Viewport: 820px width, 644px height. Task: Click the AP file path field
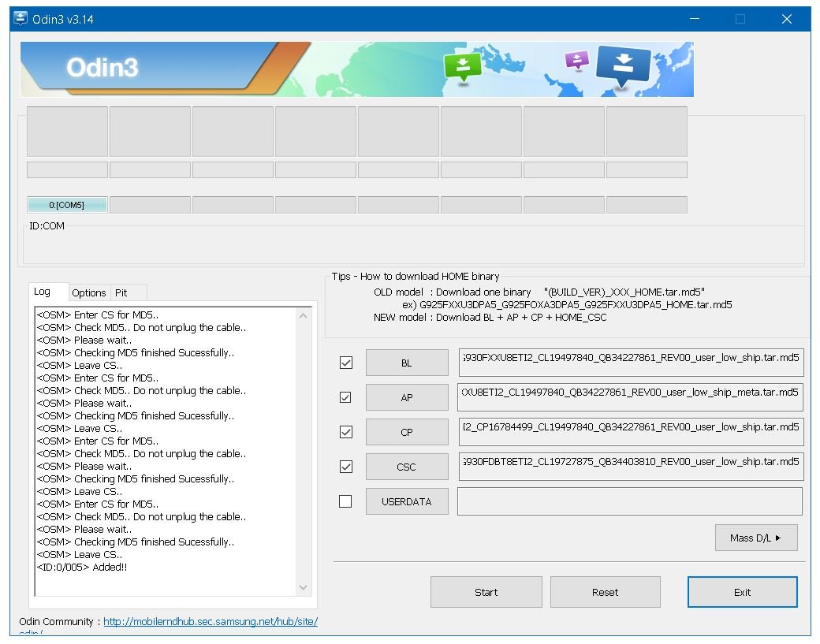coord(630,397)
